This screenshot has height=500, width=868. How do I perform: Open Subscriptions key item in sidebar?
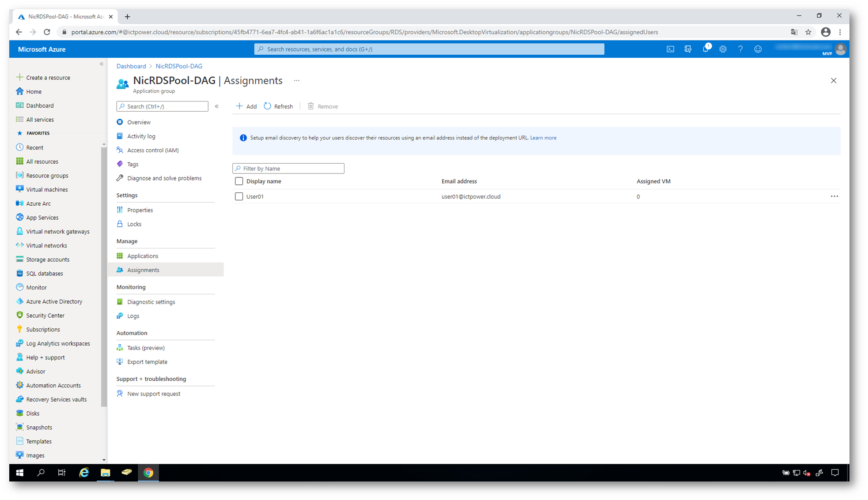click(43, 330)
